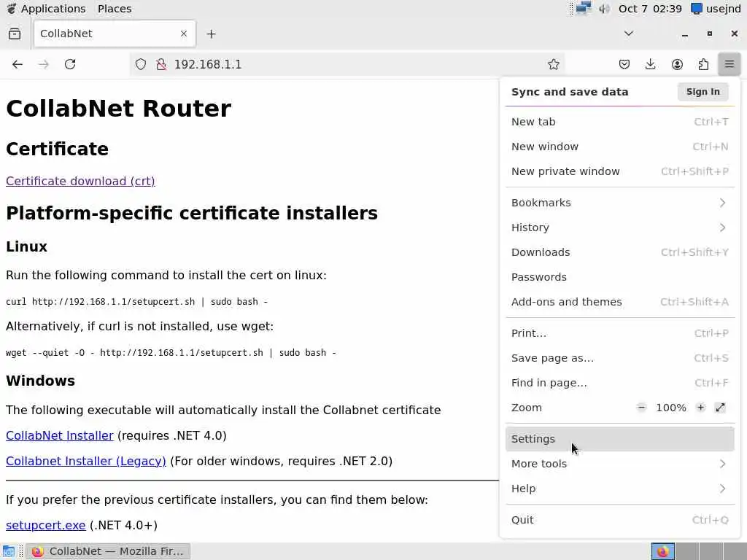This screenshot has height=560, width=747.
Task: Click the show desktop taskbar icon
Action: [x=9, y=551]
